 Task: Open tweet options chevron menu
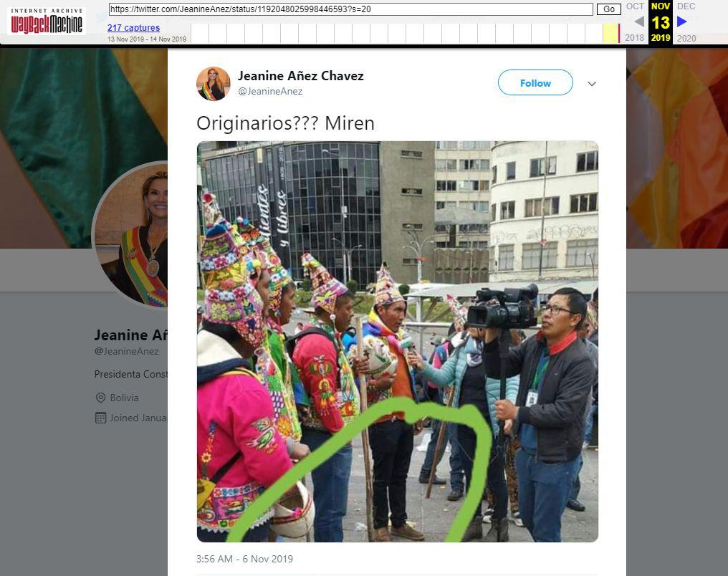pyautogui.click(x=592, y=84)
